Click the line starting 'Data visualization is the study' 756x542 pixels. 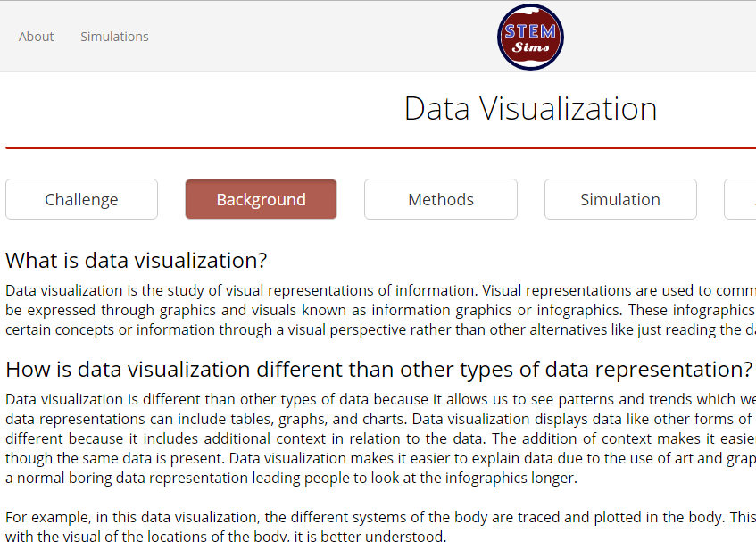[x=380, y=290]
